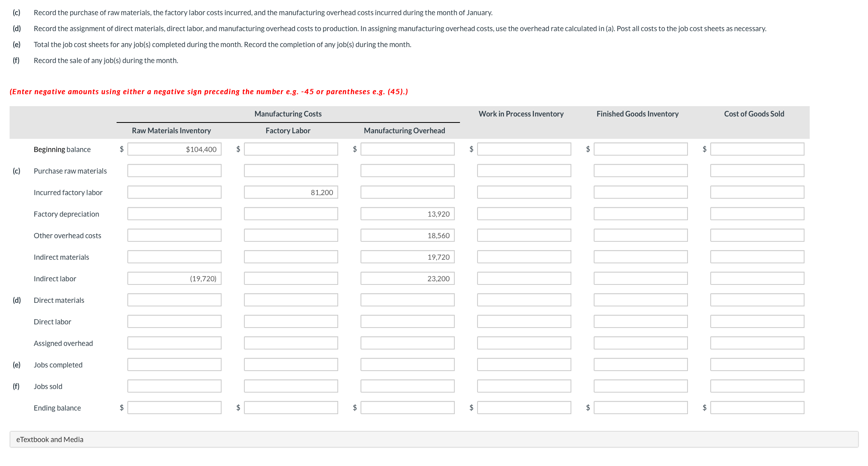Select the Jobs completed Finished Goods Inventory field
Viewport: 868px width, 466px height.
point(640,364)
